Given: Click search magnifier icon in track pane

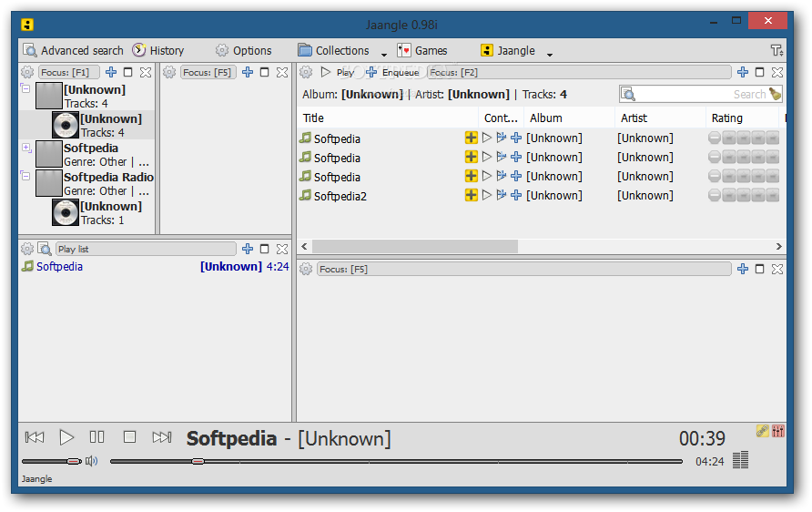Looking at the screenshot, I should point(628,95).
